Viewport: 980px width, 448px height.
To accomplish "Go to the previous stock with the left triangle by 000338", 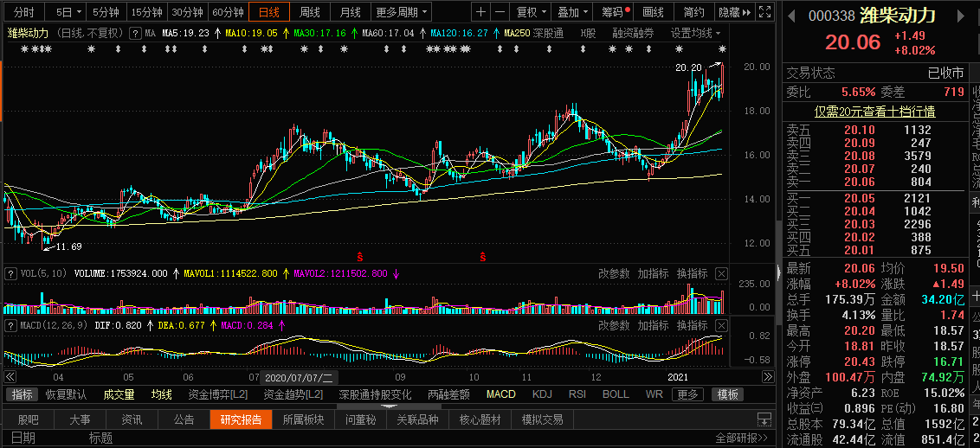I will pyautogui.click(x=790, y=15).
